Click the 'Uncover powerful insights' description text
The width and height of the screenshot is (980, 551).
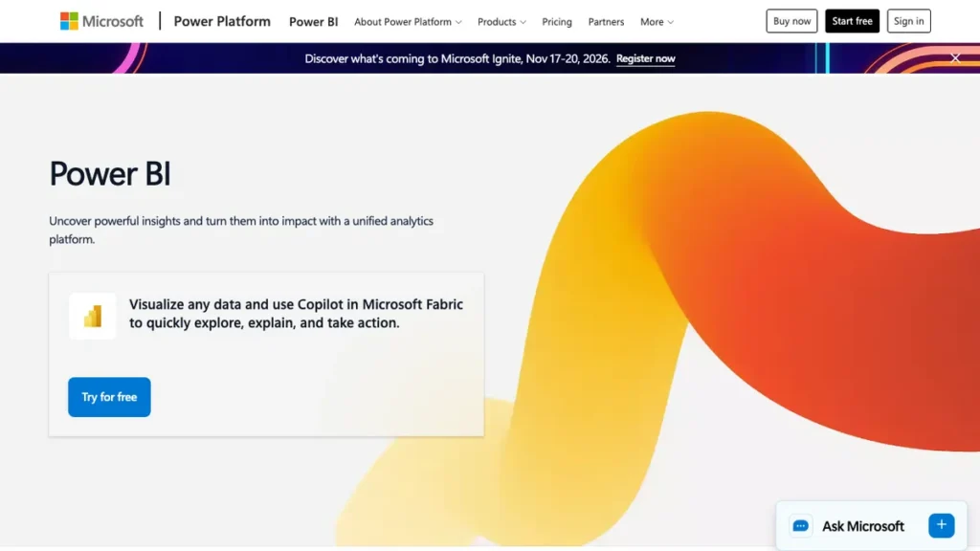click(241, 230)
